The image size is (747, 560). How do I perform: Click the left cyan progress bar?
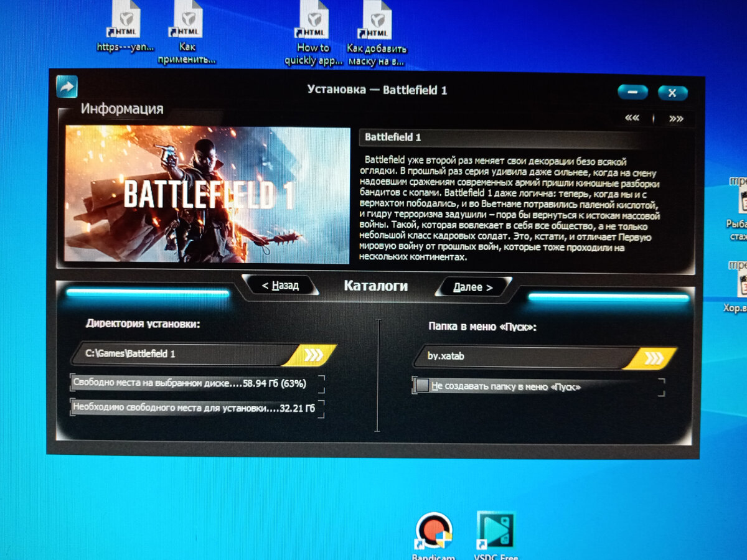tap(149, 292)
